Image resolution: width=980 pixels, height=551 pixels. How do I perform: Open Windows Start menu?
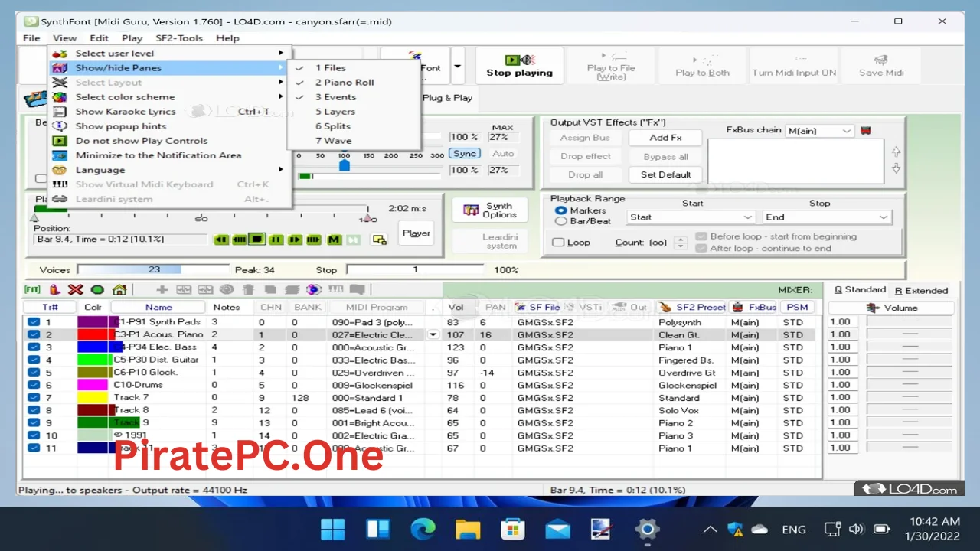[333, 529]
